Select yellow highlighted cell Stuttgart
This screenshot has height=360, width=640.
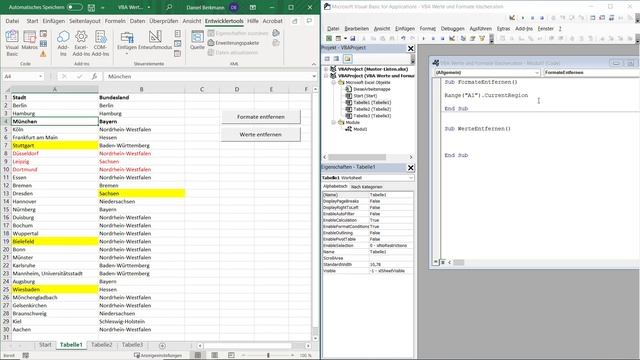tap(55, 145)
